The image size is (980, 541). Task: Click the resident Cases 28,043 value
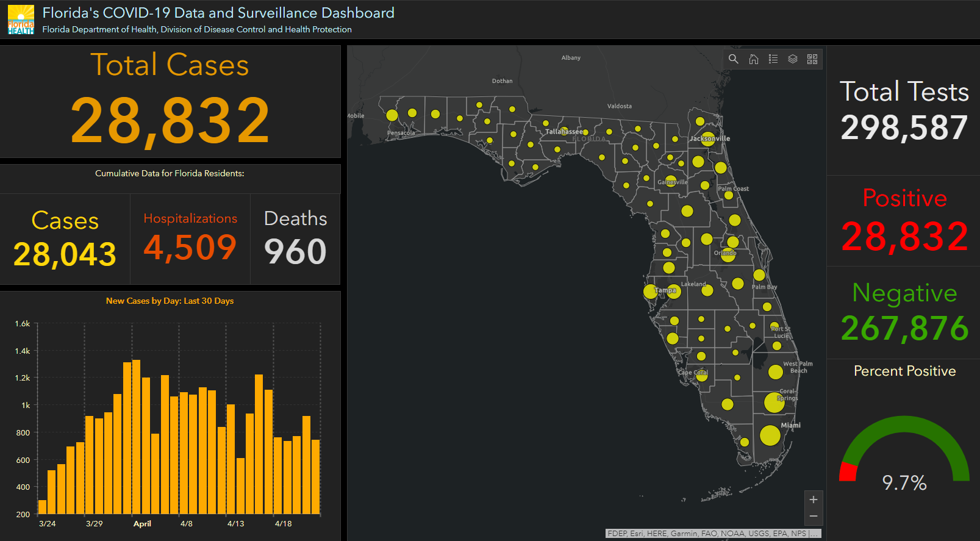65,254
